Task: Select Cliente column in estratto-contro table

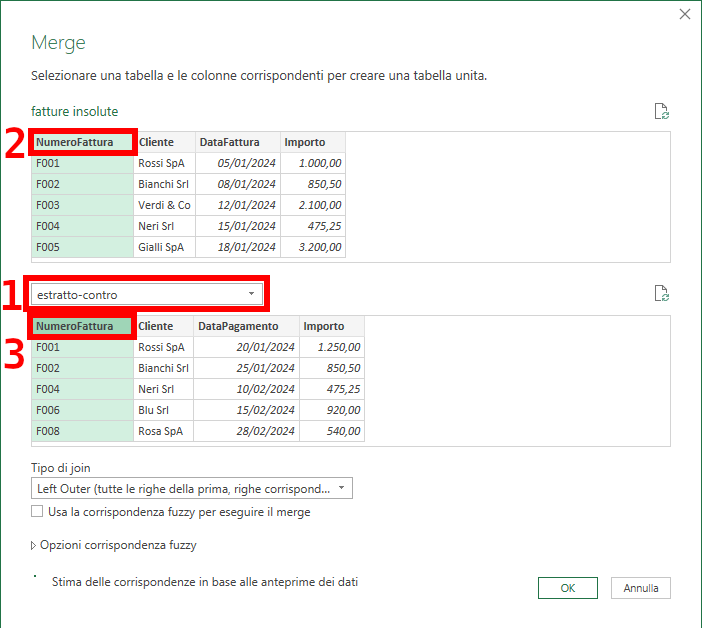Action: point(163,326)
